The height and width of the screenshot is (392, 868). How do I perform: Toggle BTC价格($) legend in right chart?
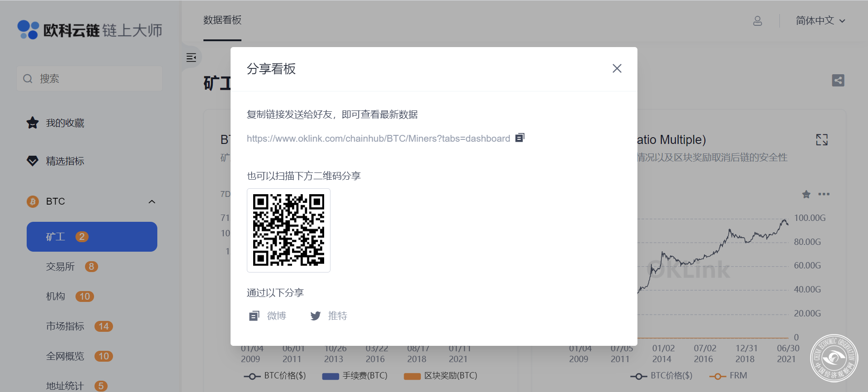click(x=661, y=376)
